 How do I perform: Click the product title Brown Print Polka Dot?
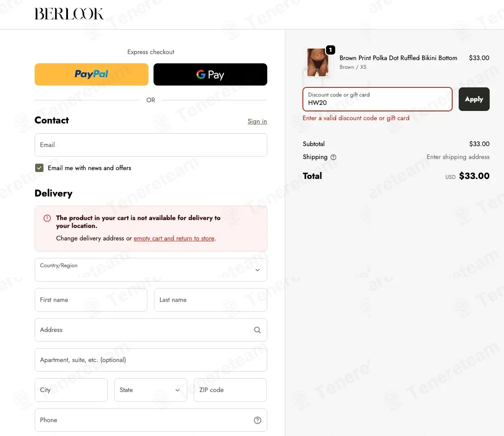click(x=398, y=58)
